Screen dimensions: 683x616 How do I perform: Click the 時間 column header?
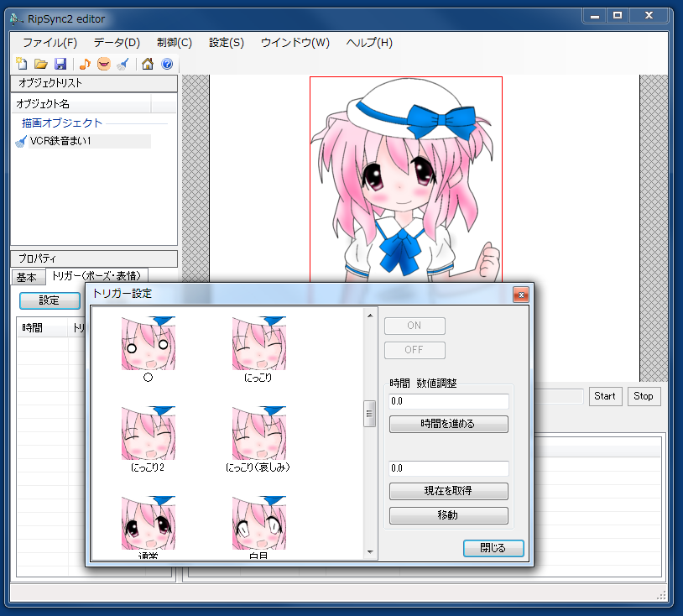click(42, 328)
